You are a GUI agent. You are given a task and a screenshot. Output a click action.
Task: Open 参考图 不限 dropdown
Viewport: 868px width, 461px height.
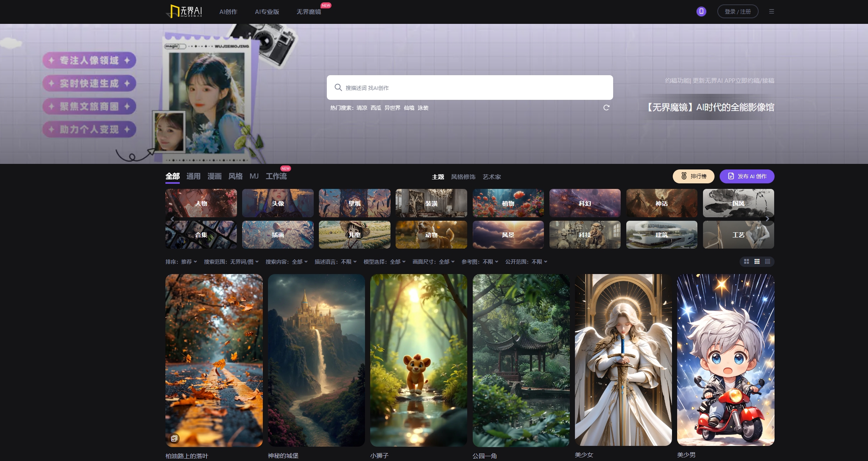[480, 262]
